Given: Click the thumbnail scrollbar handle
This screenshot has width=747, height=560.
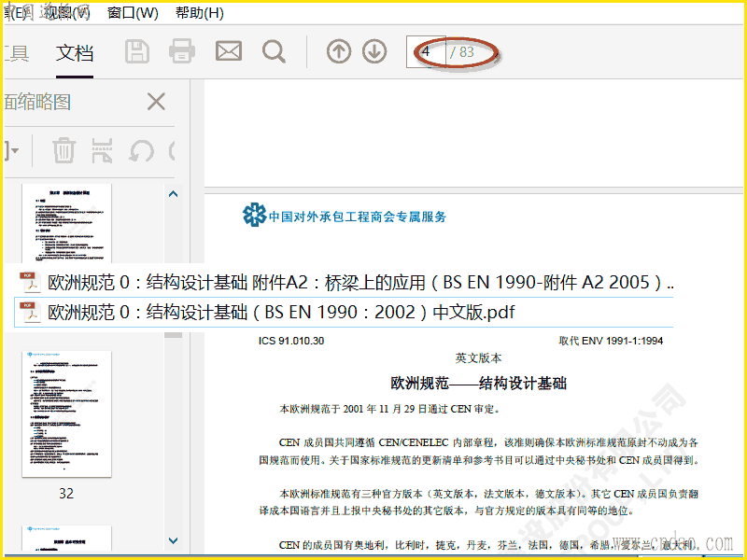Looking at the screenshot, I should click(x=174, y=335).
